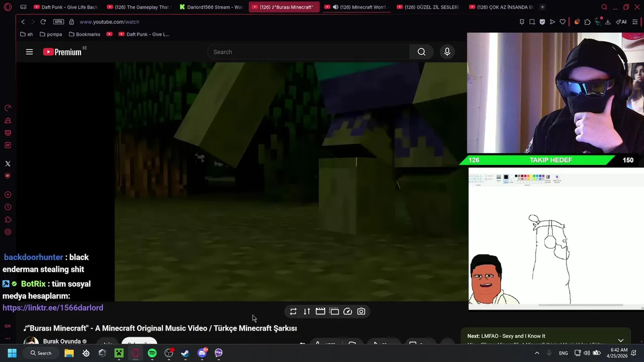The image size is (644, 362).
Task: Open the X (Twitter) sidebar panel
Action: click(x=8, y=164)
